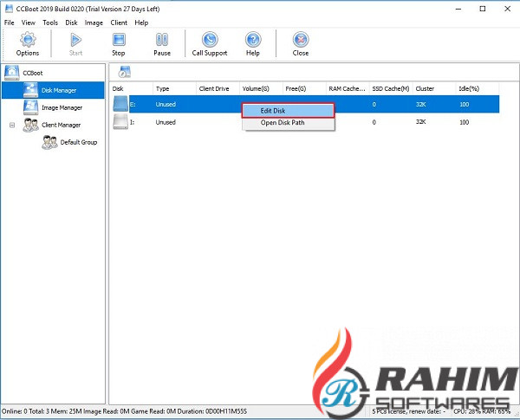Click SSD cache 0 in I: row
This screenshot has width=520, height=420.
(x=374, y=122)
